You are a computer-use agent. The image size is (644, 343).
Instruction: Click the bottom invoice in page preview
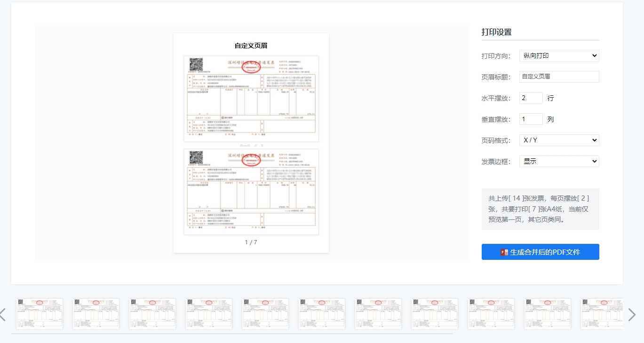point(251,192)
